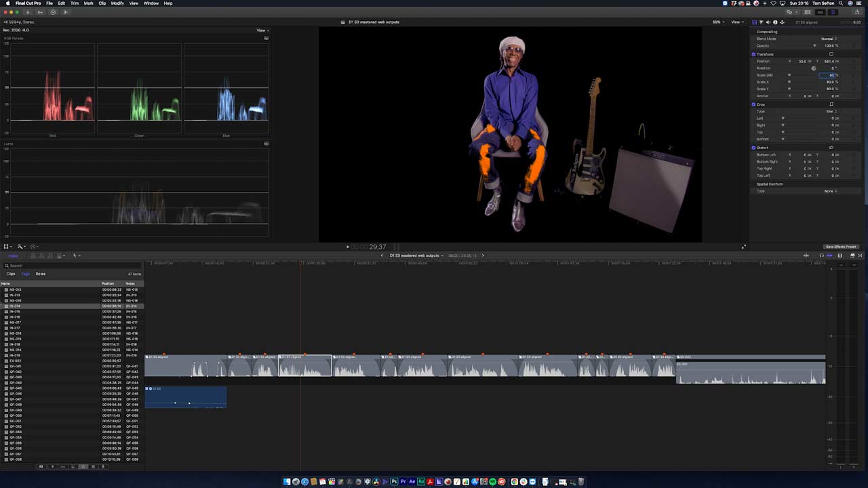Disable the Crop checkbox
Image resolution: width=868 pixels, height=488 pixels.
tap(753, 104)
